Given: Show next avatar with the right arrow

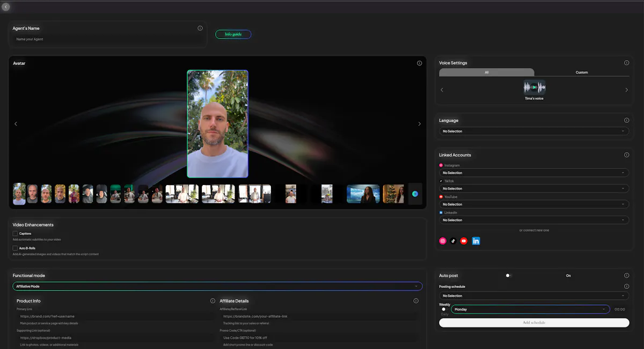Looking at the screenshot, I should [419, 124].
